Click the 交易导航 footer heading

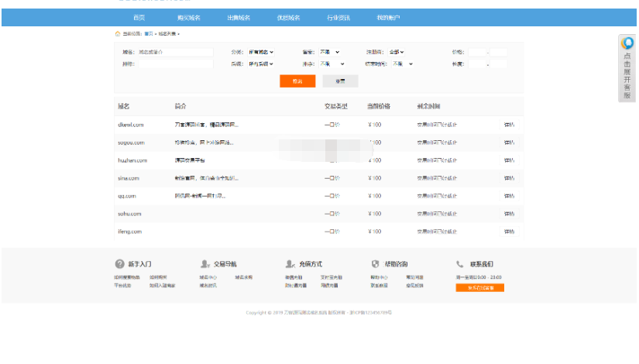pyautogui.click(x=225, y=264)
